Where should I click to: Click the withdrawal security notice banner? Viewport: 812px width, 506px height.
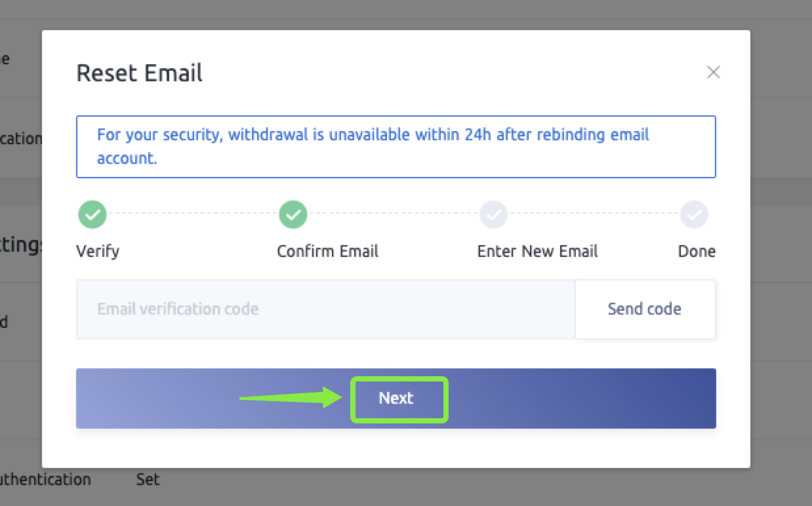point(396,147)
